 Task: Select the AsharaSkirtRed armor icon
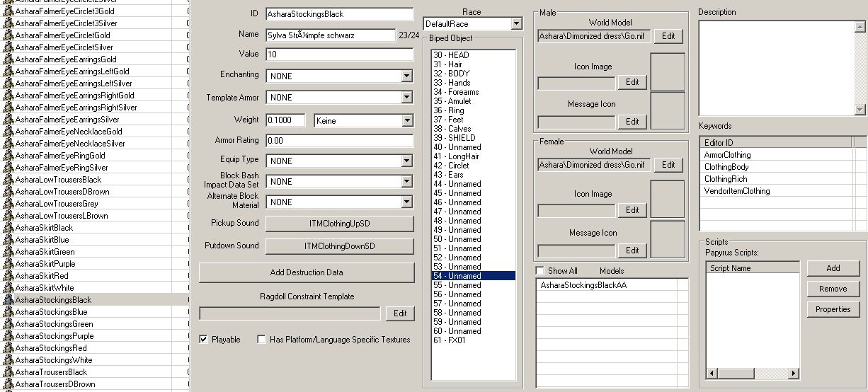point(8,276)
